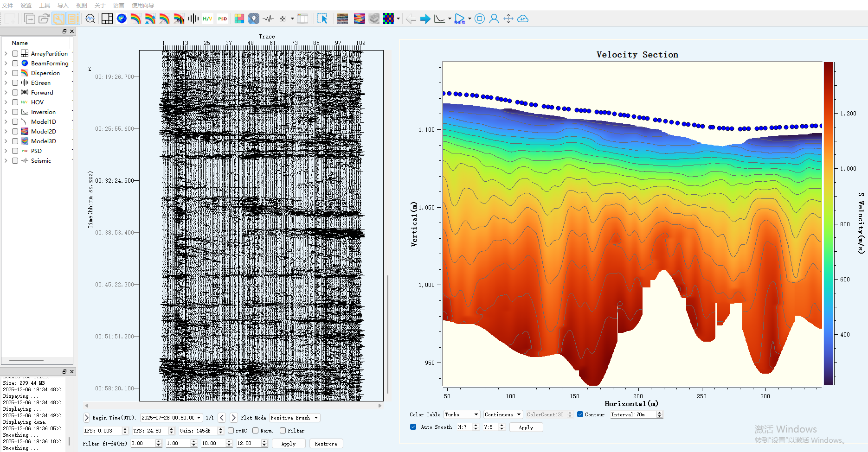Image resolution: width=868 pixels, height=452 pixels.
Task: Enable the rmDC checkbox
Action: pos(231,431)
